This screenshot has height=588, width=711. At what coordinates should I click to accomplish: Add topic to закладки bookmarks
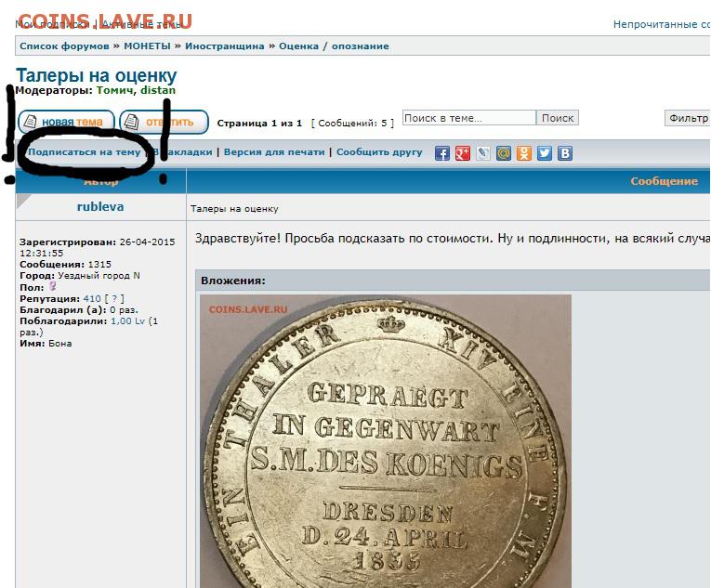point(183,152)
